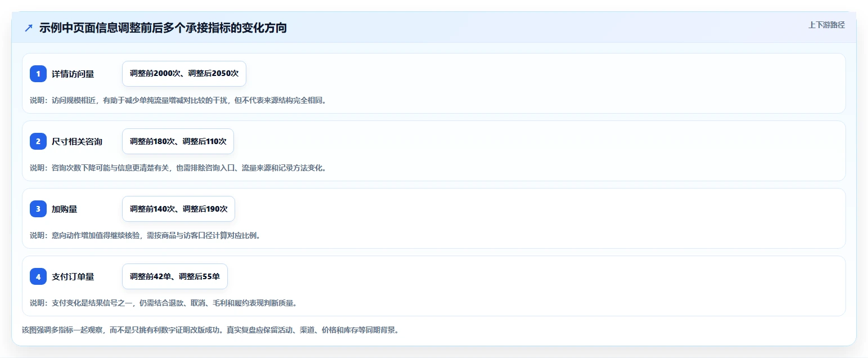Click number badge 1 for 详情访问量
The width and height of the screenshot is (868, 358).
click(x=38, y=74)
